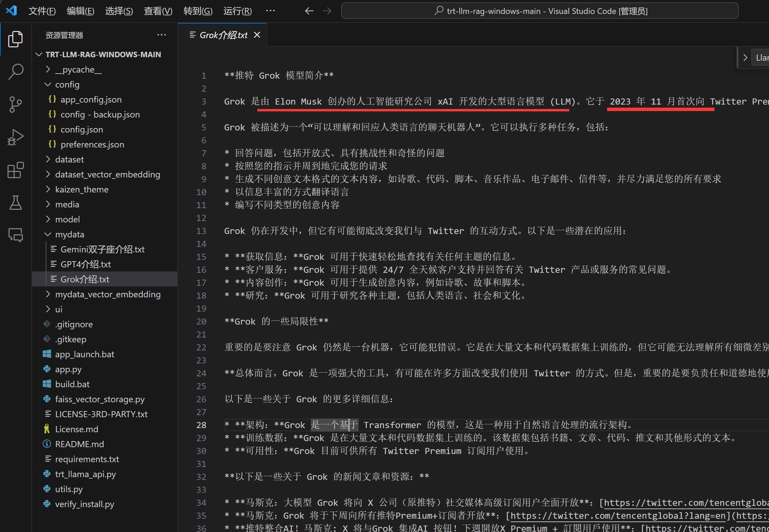Expand the dataset_vector_embedding folder

click(104, 174)
